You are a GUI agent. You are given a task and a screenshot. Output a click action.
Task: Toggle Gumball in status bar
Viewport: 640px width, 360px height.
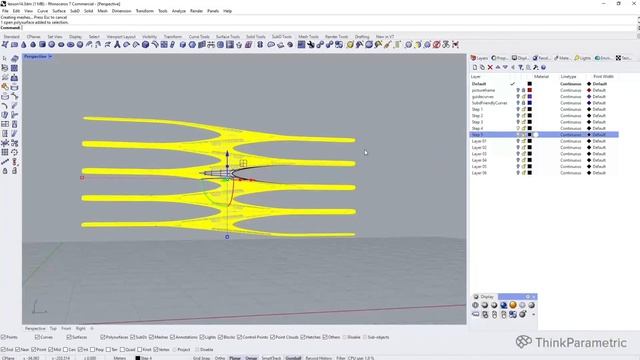(293, 358)
